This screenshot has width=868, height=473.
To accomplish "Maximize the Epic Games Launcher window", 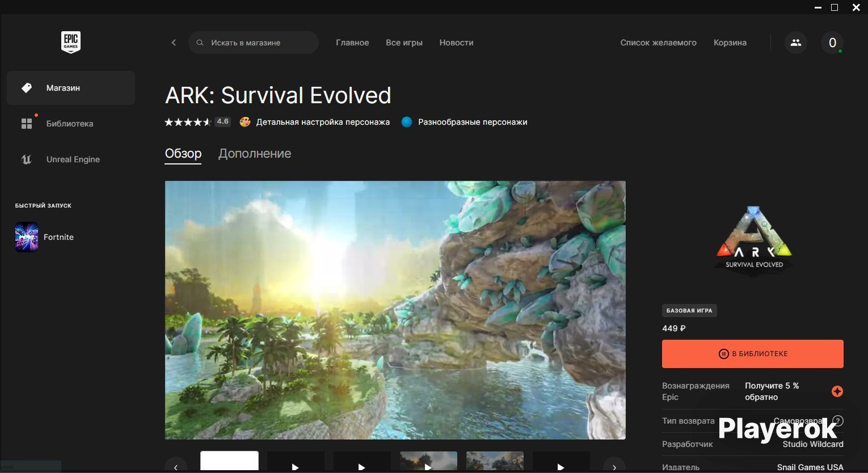I will pos(835,7).
